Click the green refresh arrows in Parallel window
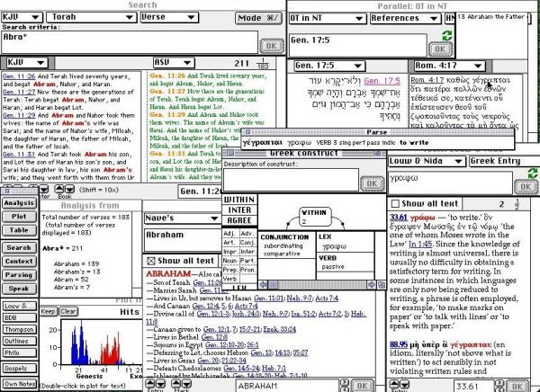This screenshot has height=392, width=540. pyautogui.click(x=447, y=36)
